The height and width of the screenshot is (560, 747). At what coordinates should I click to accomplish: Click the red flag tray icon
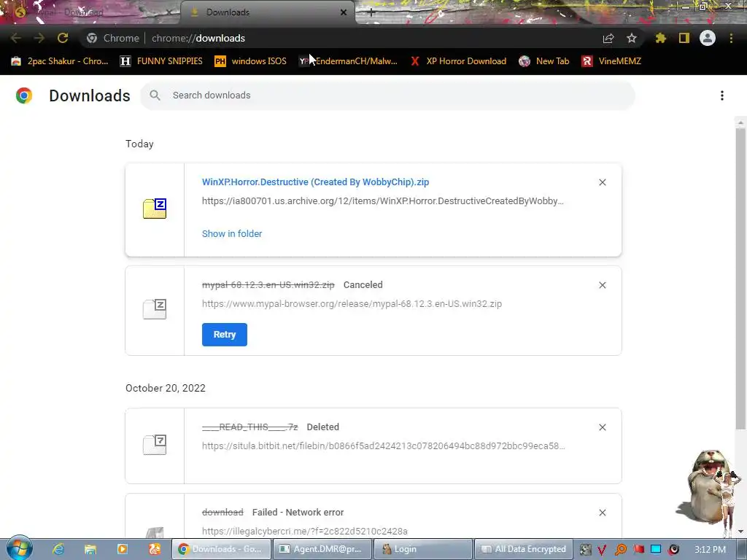[638, 550]
